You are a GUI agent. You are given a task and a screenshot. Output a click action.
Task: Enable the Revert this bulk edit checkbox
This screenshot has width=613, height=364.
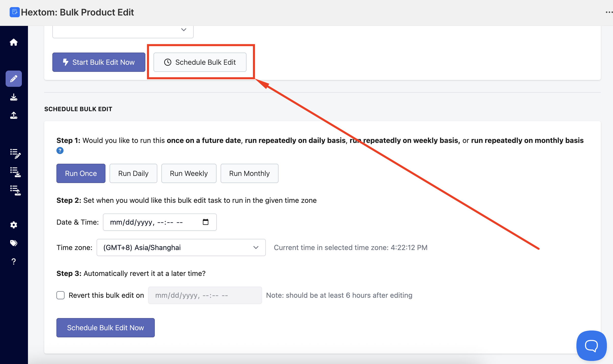[60, 295]
